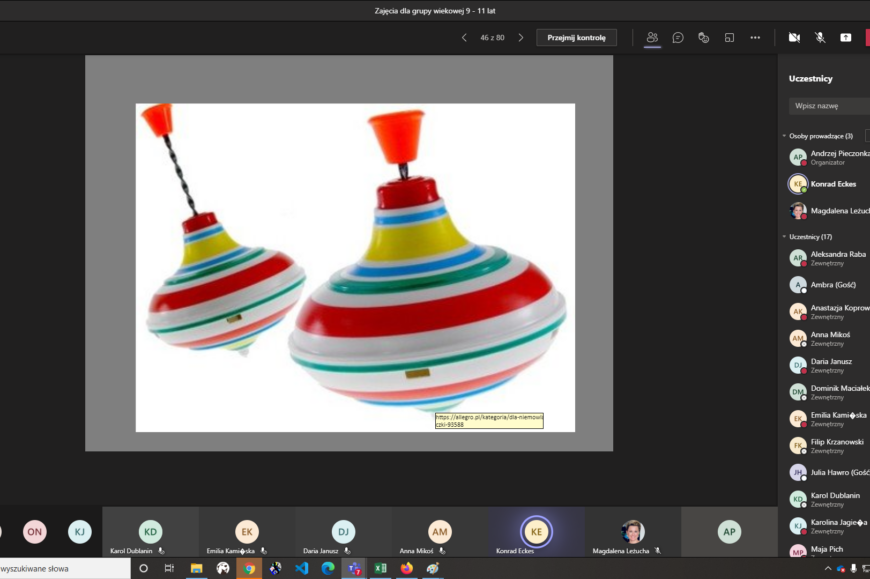
Task: Click the AP avatar tile in the strip
Action: [x=729, y=532]
